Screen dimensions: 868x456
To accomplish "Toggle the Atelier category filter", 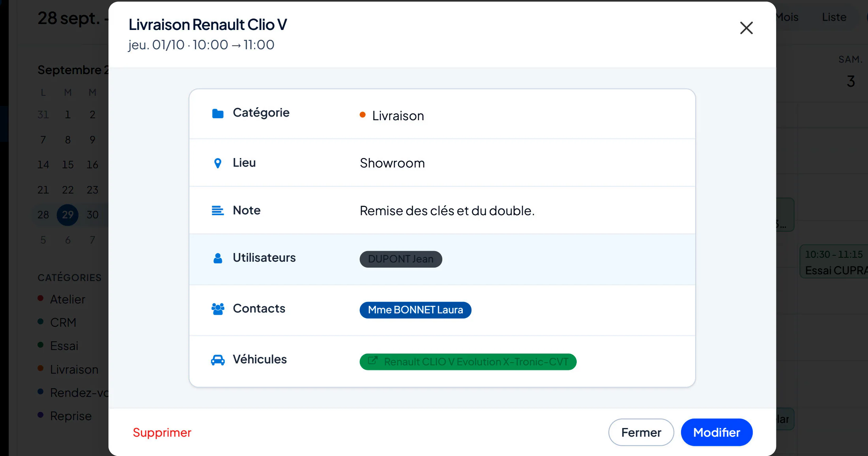I will pyautogui.click(x=62, y=299).
